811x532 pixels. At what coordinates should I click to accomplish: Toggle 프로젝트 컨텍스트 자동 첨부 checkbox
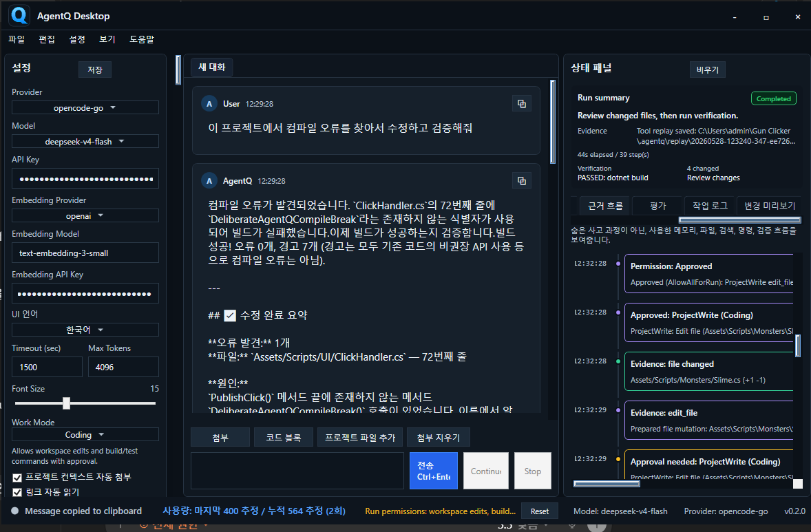(17, 477)
